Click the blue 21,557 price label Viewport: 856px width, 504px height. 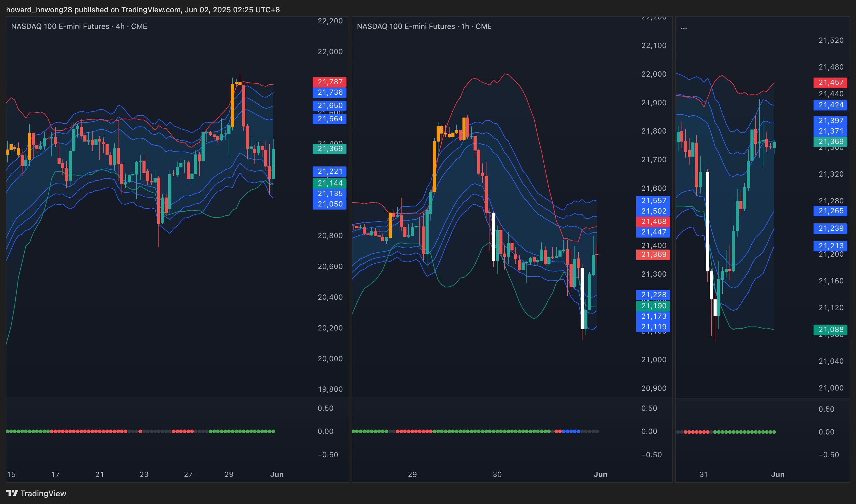point(653,200)
